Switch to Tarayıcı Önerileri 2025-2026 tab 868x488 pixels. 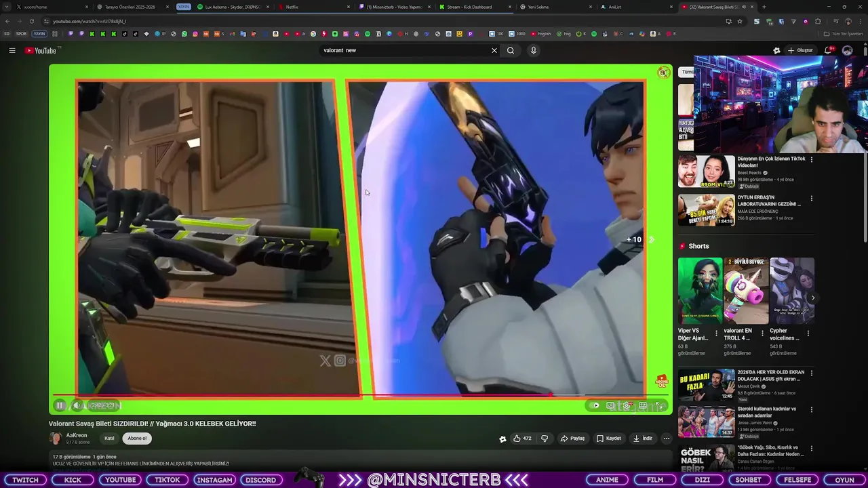[132, 7]
